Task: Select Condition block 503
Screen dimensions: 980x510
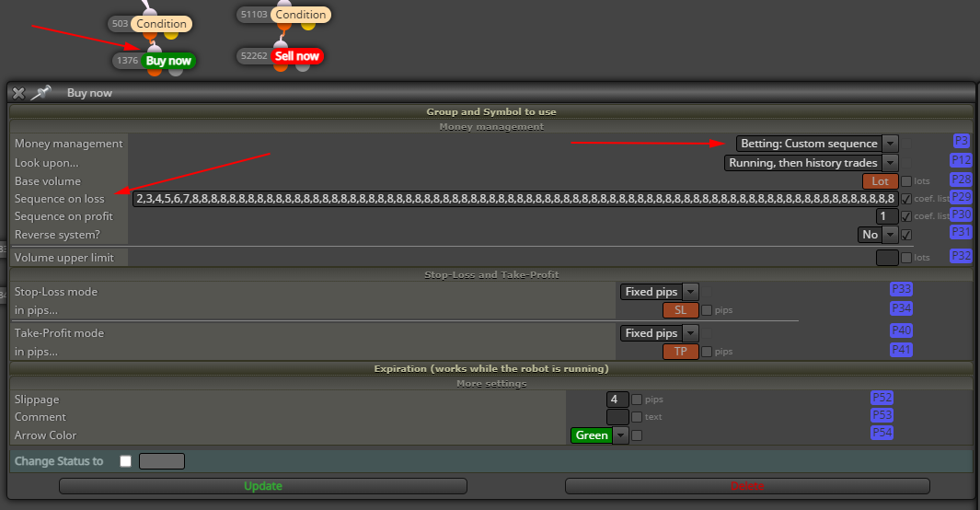Action: click(x=161, y=24)
